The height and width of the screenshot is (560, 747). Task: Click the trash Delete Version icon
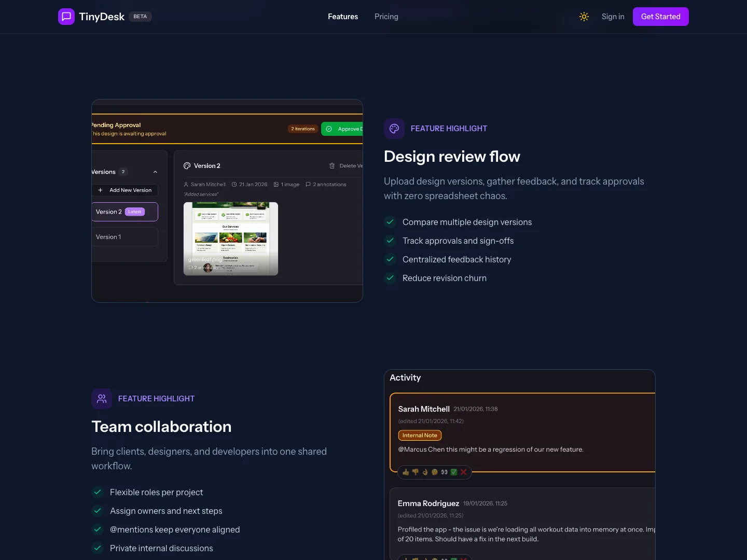(x=332, y=166)
